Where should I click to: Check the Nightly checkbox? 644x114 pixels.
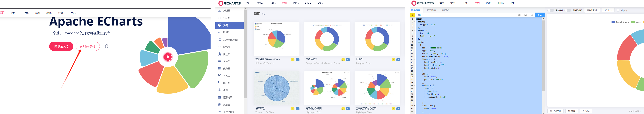(x=618, y=10)
